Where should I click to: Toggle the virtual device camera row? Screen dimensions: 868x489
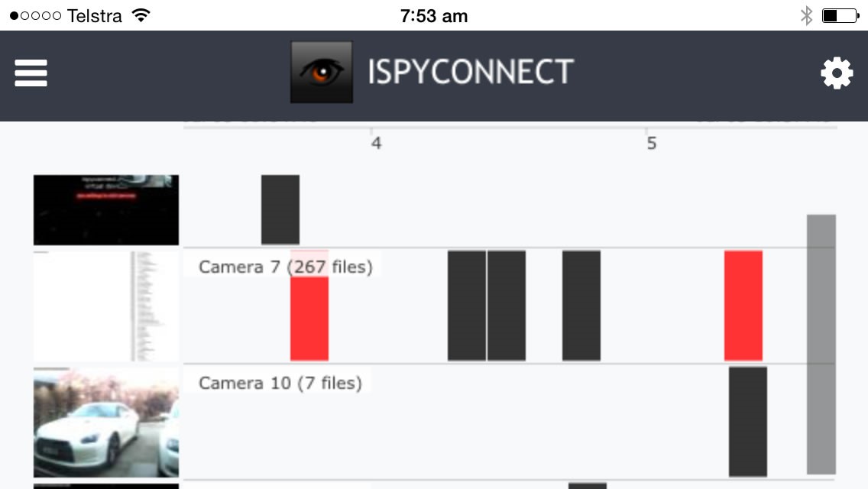point(105,209)
